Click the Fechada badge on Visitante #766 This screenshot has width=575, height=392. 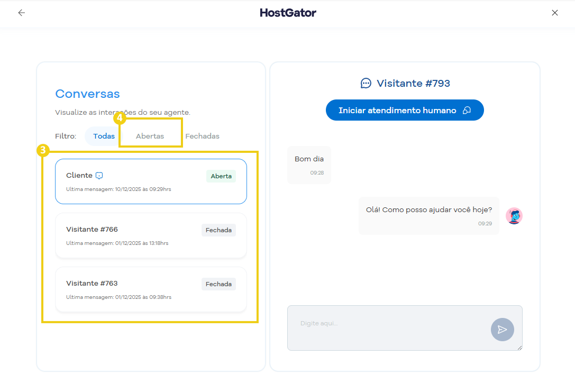coord(218,230)
